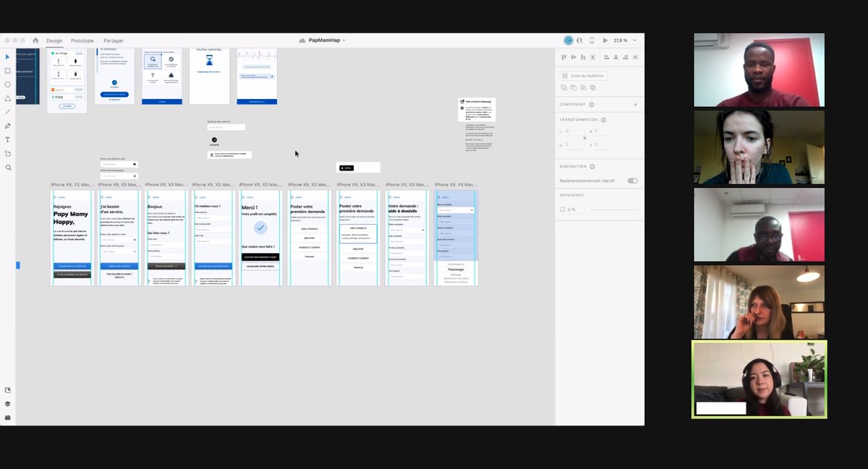Start the desktop preview play button
Screen dimensions: 868x469
coord(605,40)
